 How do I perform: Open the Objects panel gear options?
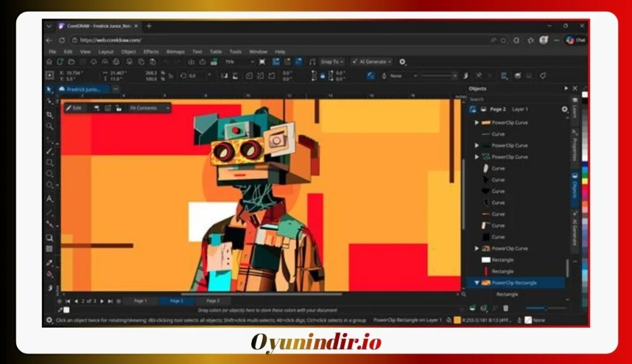click(x=564, y=109)
